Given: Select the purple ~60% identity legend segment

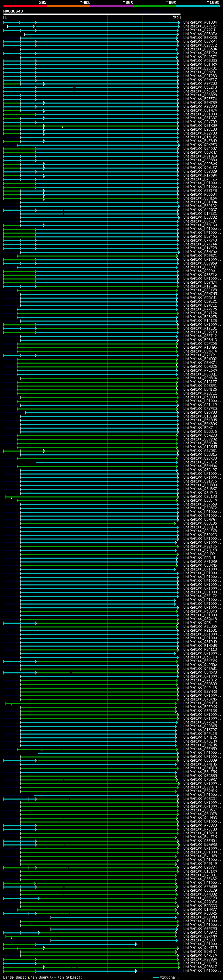Looking at the screenshot, I should coord(111,6).
